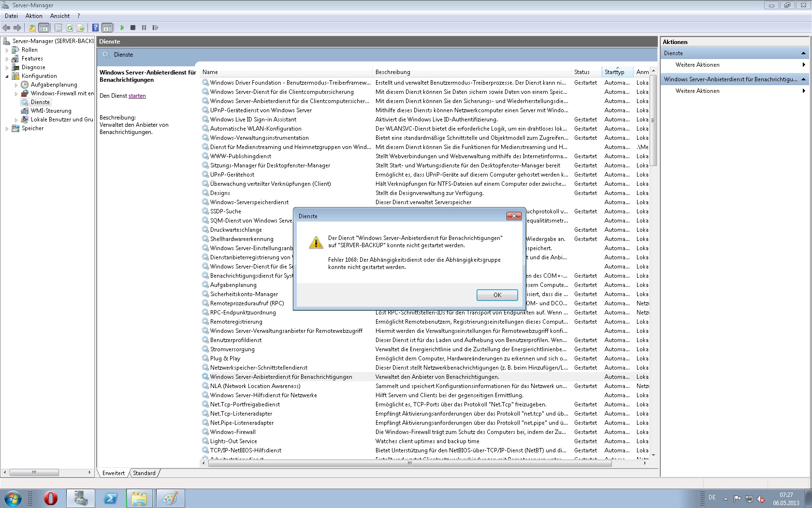Sort services by the Name column header

[287, 72]
